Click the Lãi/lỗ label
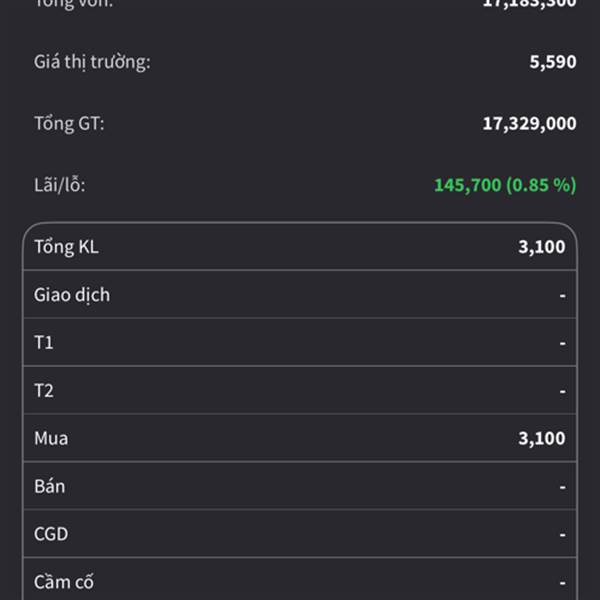Screen dimensions: 600x600 tap(67, 185)
